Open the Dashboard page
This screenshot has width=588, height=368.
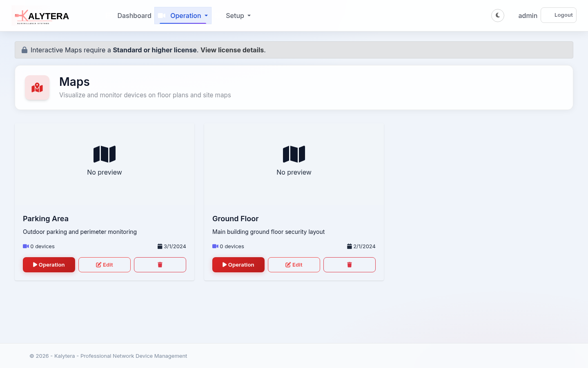[x=134, y=16]
